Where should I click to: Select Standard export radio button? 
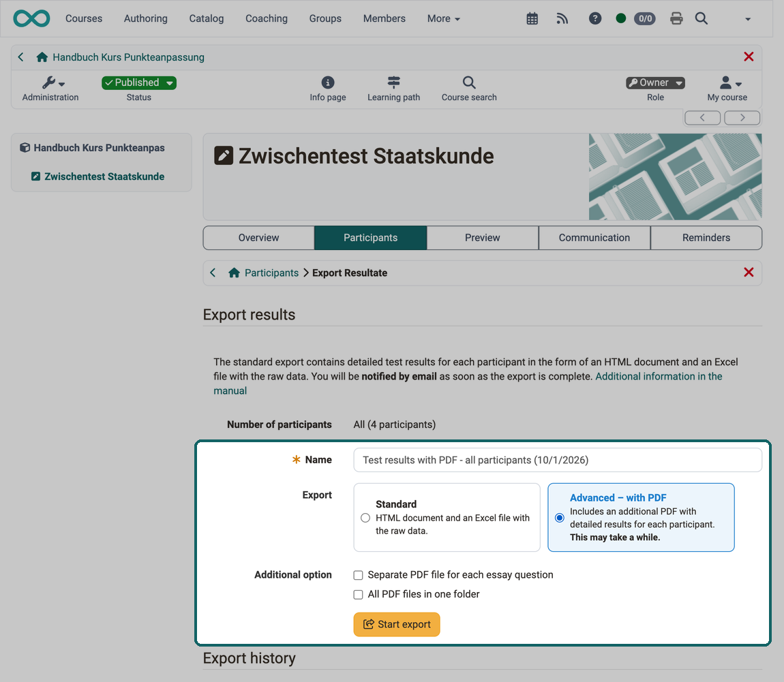coord(365,518)
